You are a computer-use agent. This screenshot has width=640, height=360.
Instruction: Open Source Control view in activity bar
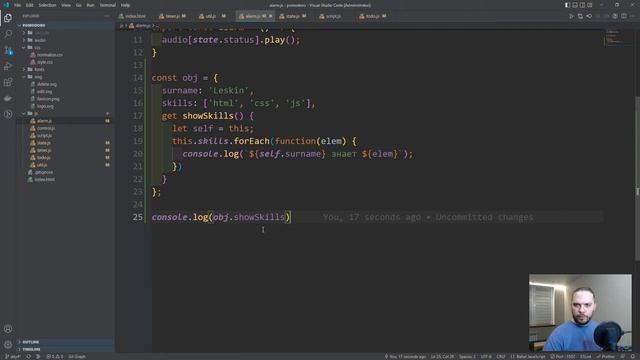coord(8,50)
